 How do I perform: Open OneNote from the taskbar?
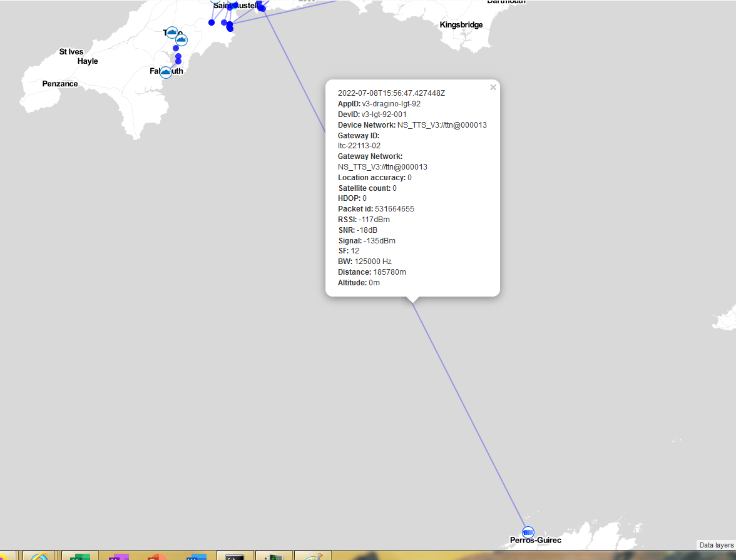point(119,556)
